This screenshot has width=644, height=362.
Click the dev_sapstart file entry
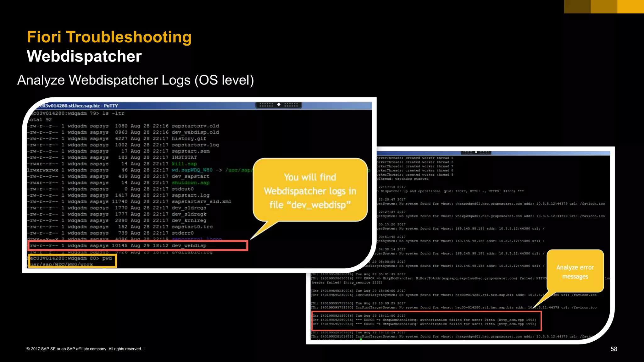pos(191,176)
